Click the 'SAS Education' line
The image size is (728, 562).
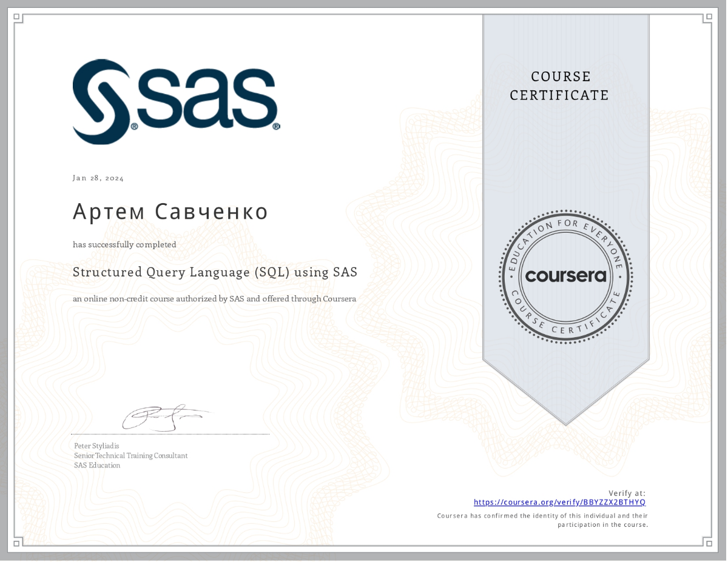(97, 466)
